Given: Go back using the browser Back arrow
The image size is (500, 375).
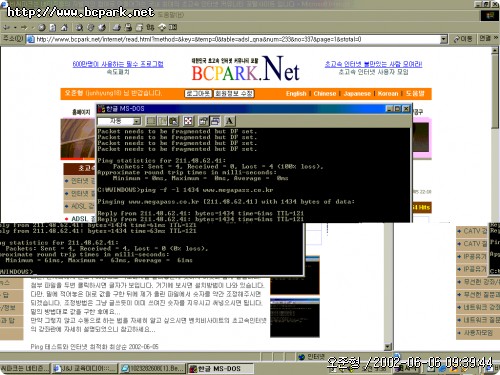Looking at the screenshot, I should pos(7,27).
